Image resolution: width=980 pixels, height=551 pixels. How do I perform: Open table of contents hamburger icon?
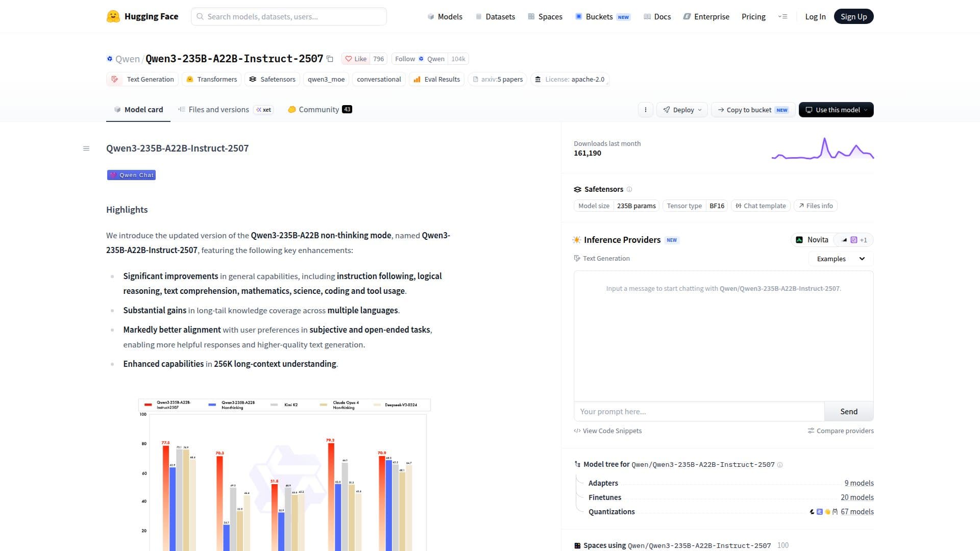coord(86,148)
